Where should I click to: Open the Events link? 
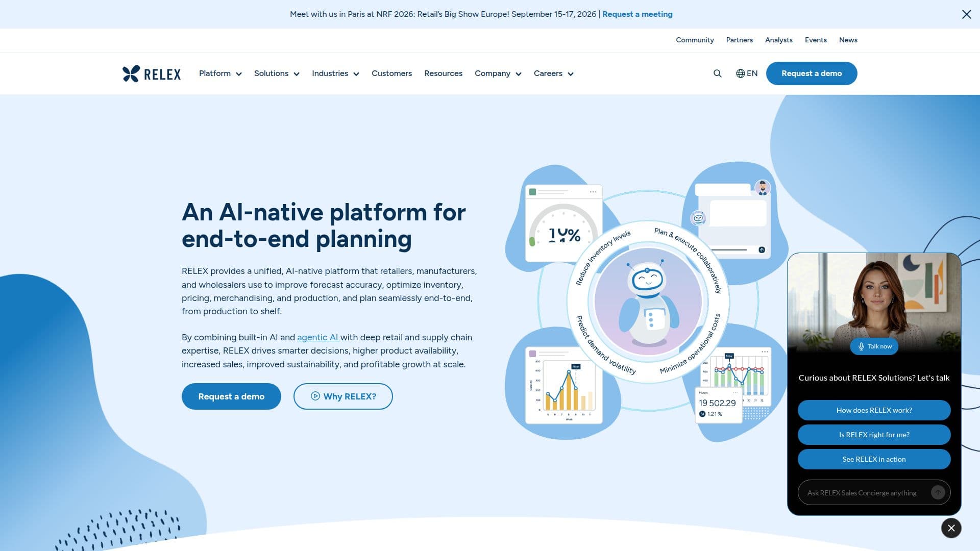pos(816,40)
